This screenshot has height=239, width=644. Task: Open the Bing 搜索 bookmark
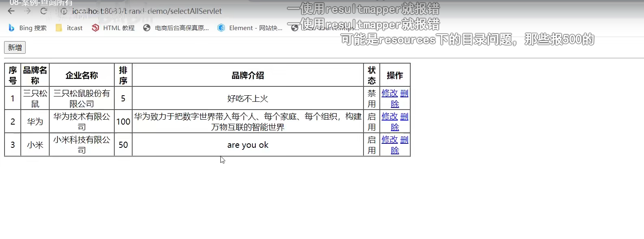(27, 28)
